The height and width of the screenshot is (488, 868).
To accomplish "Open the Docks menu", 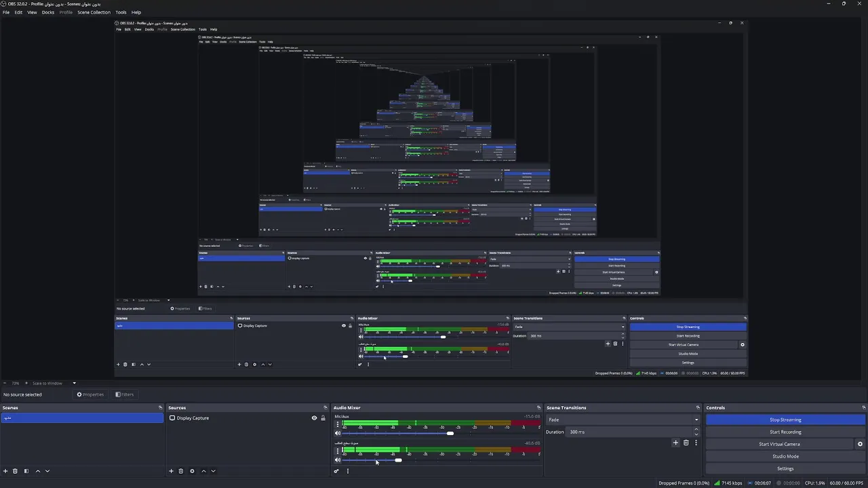I will (x=48, y=12).
